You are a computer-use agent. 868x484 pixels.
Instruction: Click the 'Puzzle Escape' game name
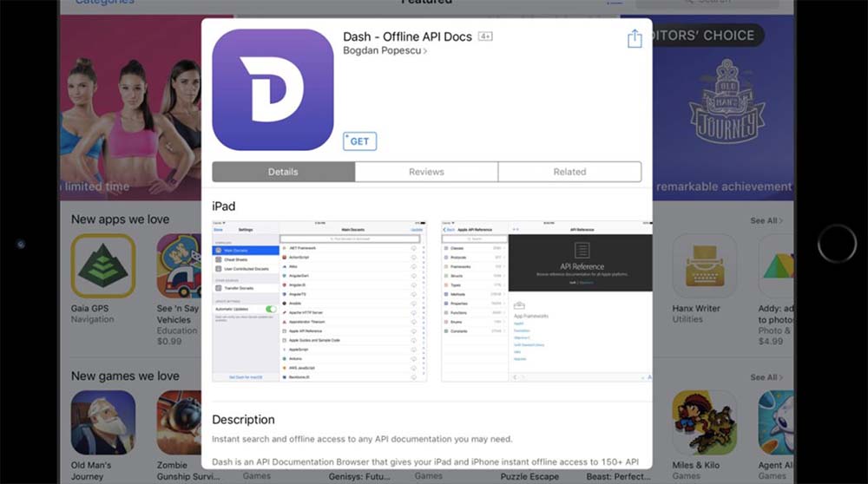[529, 476]
